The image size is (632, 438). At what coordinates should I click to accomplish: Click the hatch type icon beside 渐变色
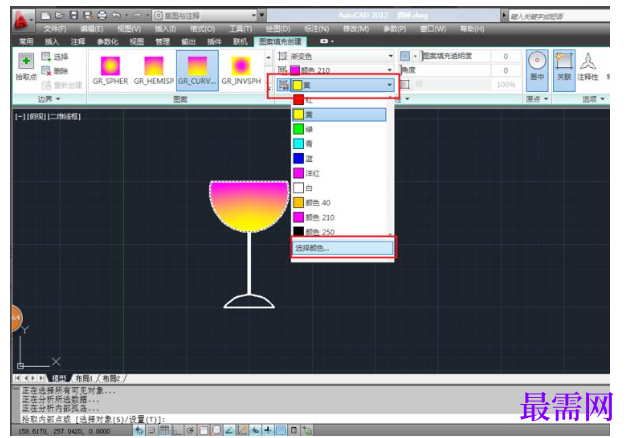pyautogui.click(x=283, y=56)
